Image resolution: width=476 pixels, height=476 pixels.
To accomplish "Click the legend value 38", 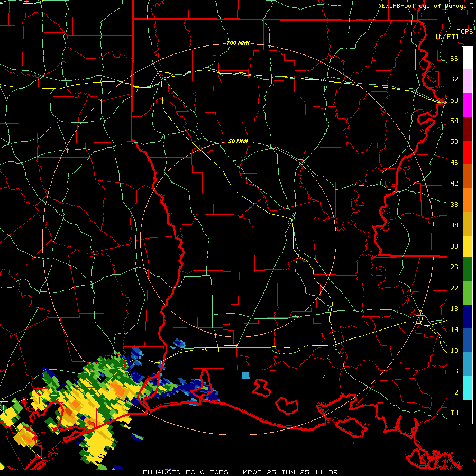I will click(454, 205).
